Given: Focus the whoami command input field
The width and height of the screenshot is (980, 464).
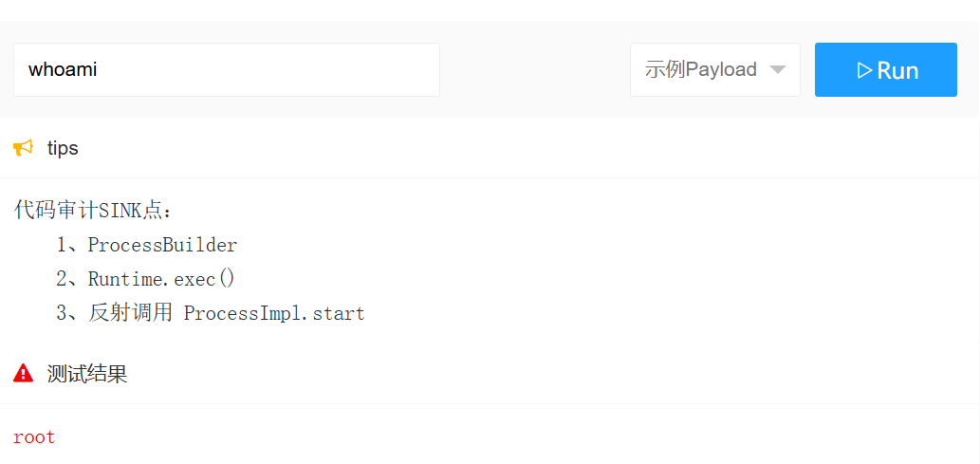Looking at the screenshot, I should (226, 69).
